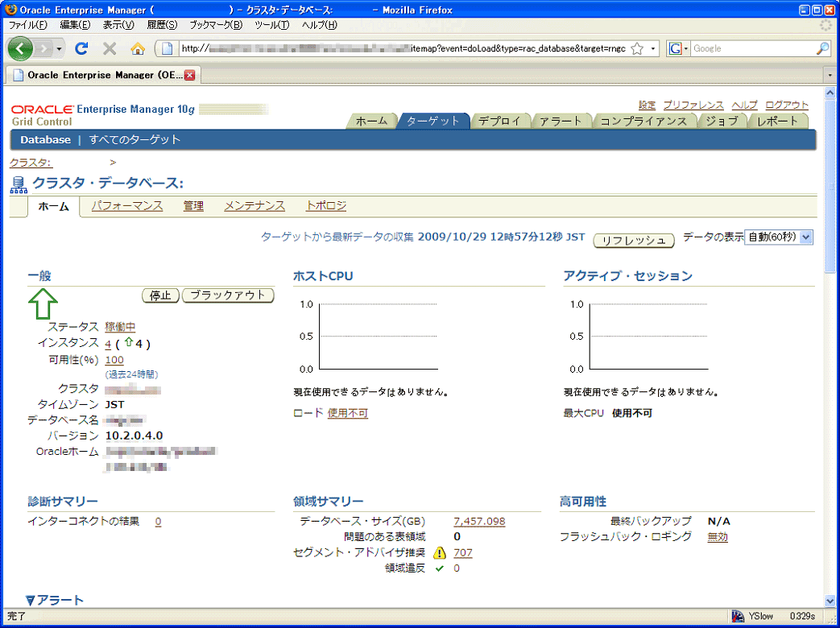This screenshot has width=840, height=628.
Task: Open the パフォーマンス subtab
Action: [x=127, y=206]
